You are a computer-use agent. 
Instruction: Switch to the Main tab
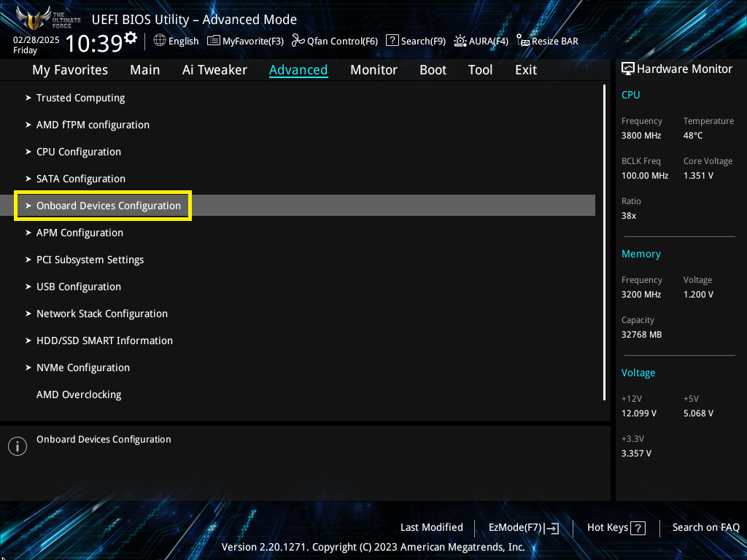[x=145, y=70]
